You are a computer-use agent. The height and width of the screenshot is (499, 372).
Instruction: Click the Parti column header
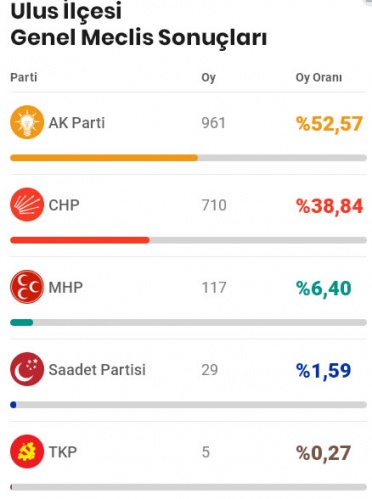point(24,77)
